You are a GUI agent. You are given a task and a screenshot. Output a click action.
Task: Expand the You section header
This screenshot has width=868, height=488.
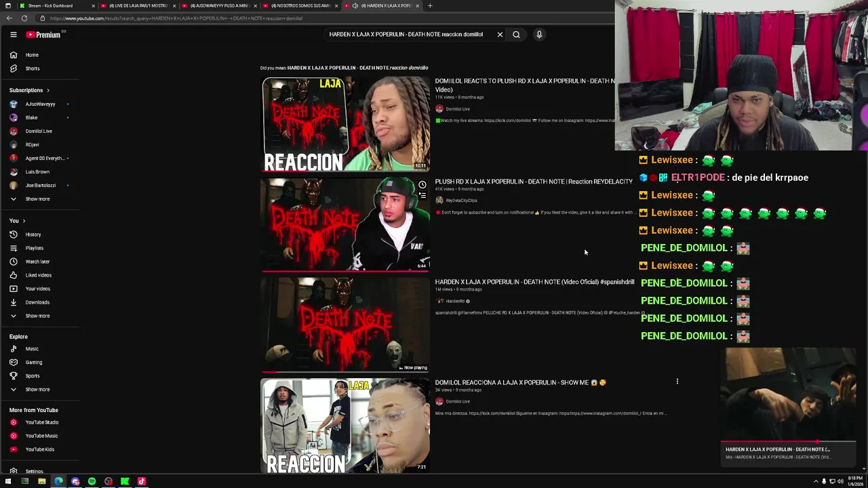17,221
